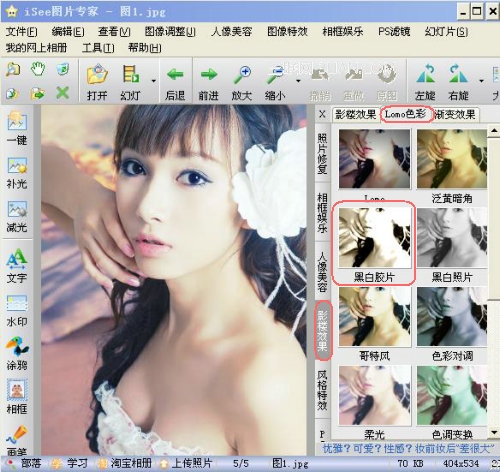Apply the 色彩对调 effect thumbnail
The image size is (500, 472).
coord(452,316)
